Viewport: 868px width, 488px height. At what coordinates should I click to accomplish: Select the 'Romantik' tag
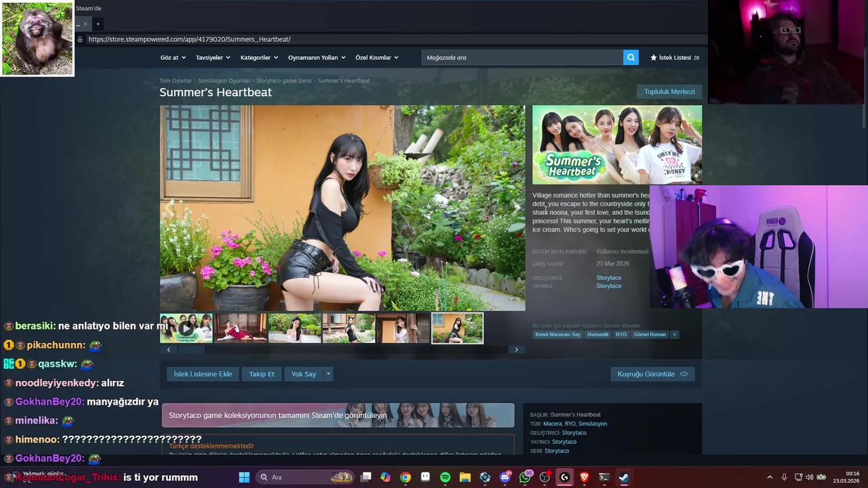[598, 334]
